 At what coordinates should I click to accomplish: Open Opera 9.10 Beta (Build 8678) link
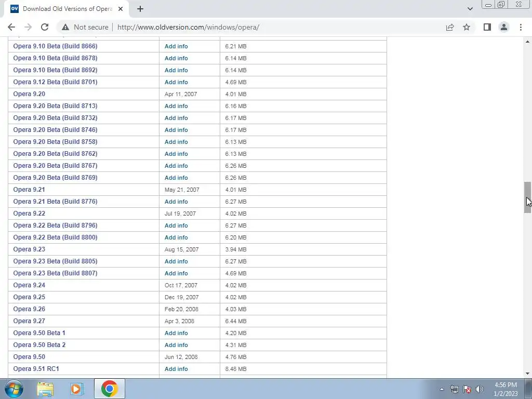click(55, 58)
